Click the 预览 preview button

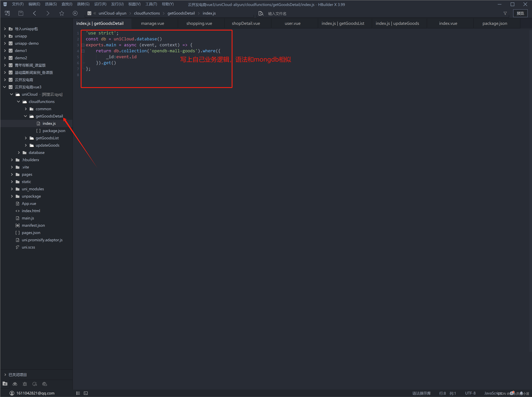[x=520, y=13]
